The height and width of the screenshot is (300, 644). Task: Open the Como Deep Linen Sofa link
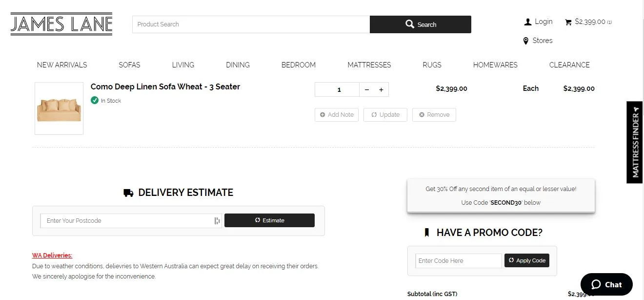165,87
